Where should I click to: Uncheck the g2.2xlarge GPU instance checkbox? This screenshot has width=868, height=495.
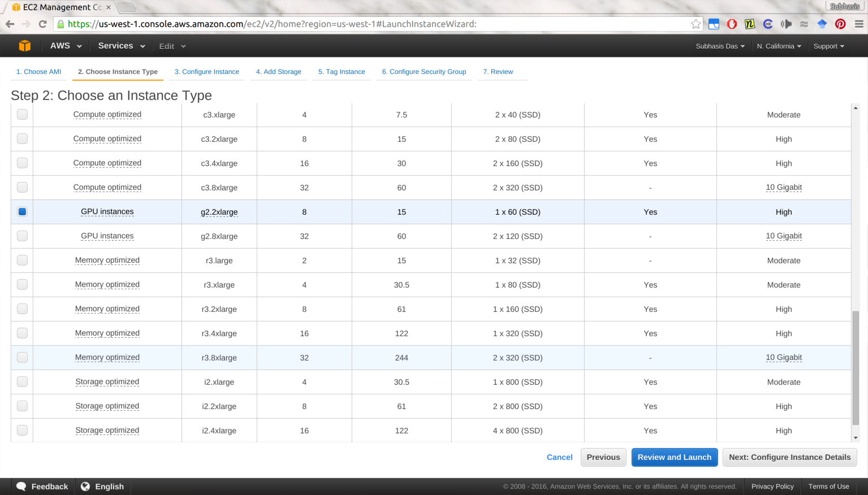(22, 211)
